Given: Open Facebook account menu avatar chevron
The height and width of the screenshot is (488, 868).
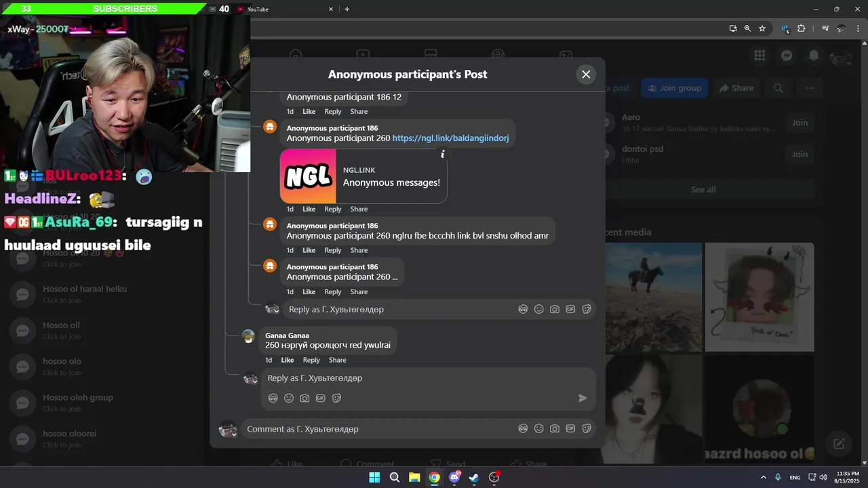Looking at the screenshot, I should (841, 57).
